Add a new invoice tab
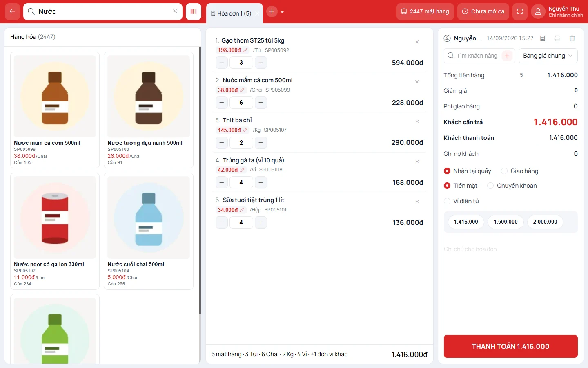 click(272, 11)
